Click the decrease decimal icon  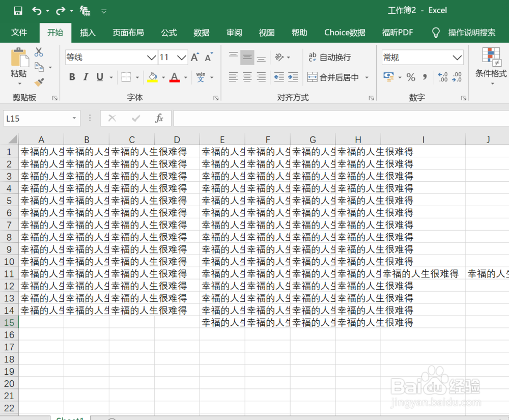[457, 77]
